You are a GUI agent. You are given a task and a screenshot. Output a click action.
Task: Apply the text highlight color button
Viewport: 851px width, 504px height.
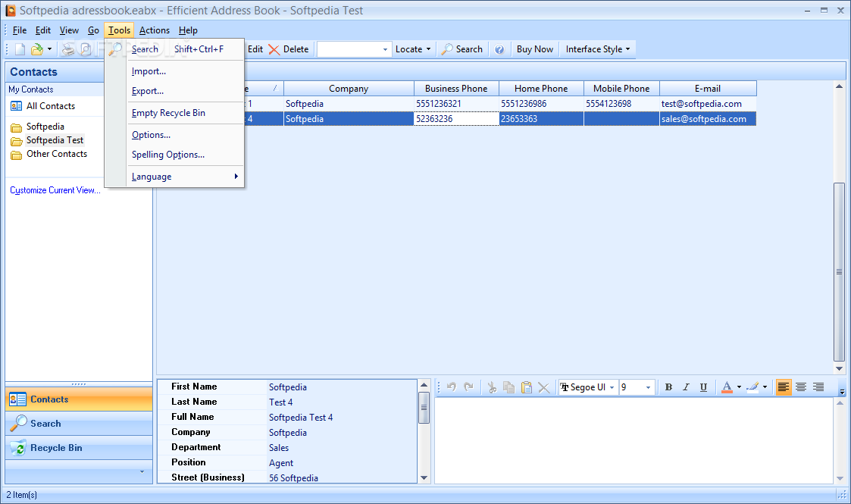coord(752,387)
